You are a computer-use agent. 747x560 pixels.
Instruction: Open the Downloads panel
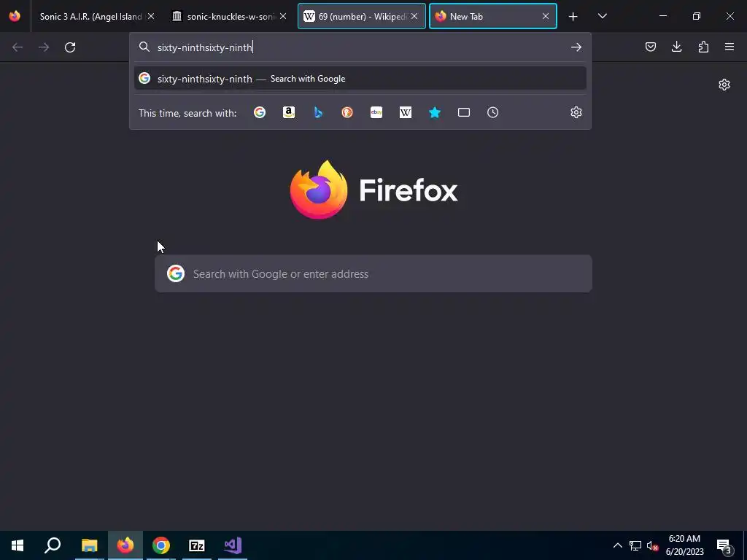[x=676, y=47]
